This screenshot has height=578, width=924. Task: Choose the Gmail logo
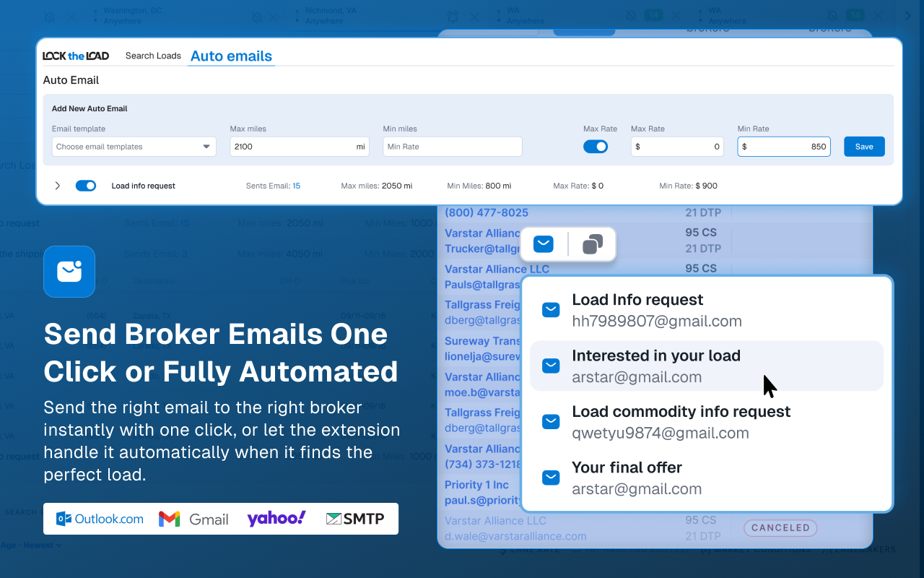click(193, 519)
